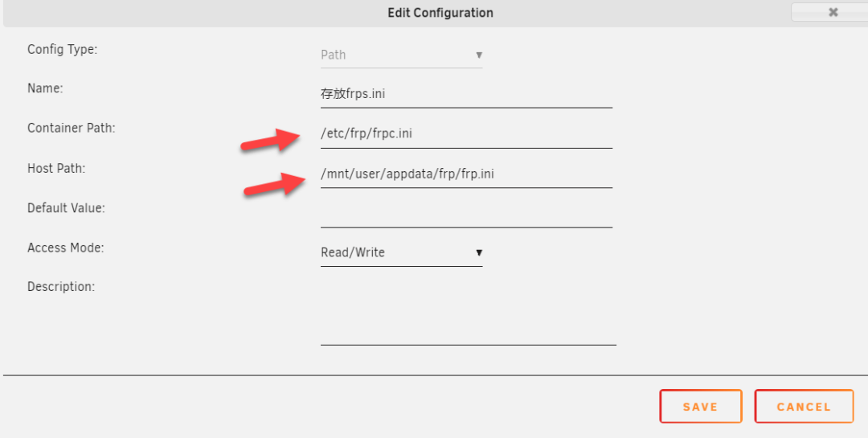Image resolution: width=868 pixels, height=438 pixels.
Task: Click the Config Type dropdown arrow
Action: click(479, 55)
